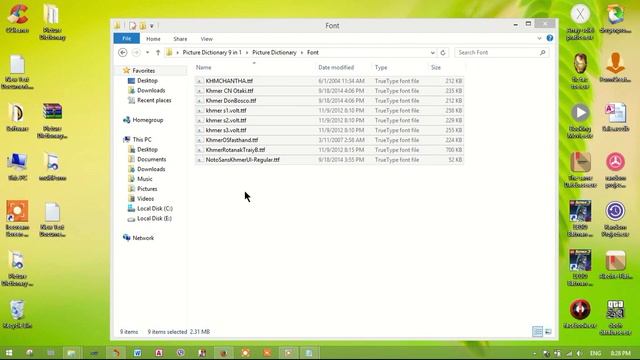
Task: Open Downloads under Favorites
Action: pyautogui.click(x=151, y=91)
